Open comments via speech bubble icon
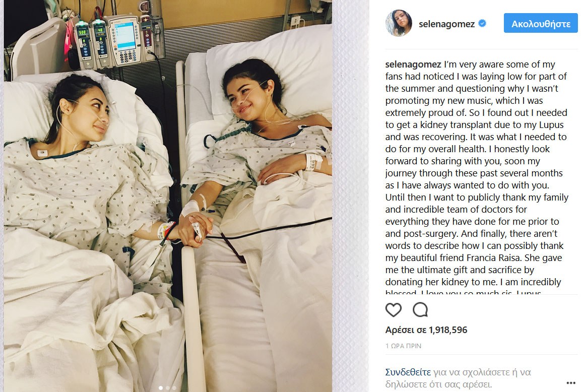The image size is (585, 392). [420, 309]
